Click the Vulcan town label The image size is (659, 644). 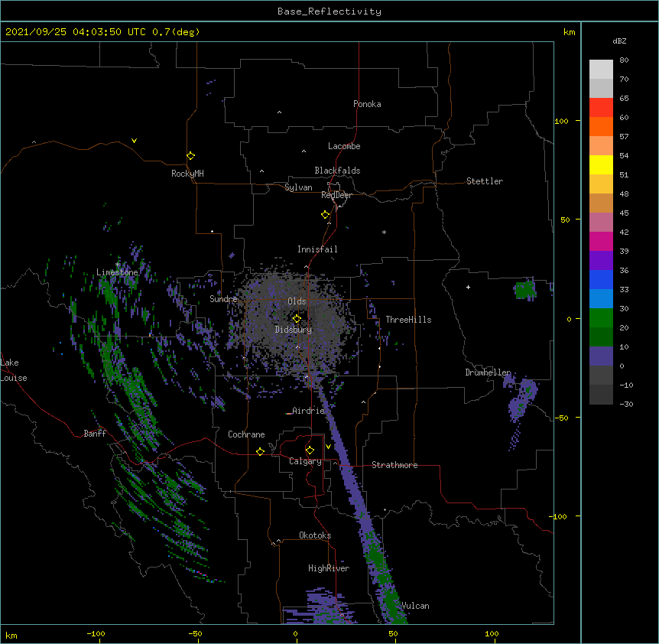[x=415, y=606]
